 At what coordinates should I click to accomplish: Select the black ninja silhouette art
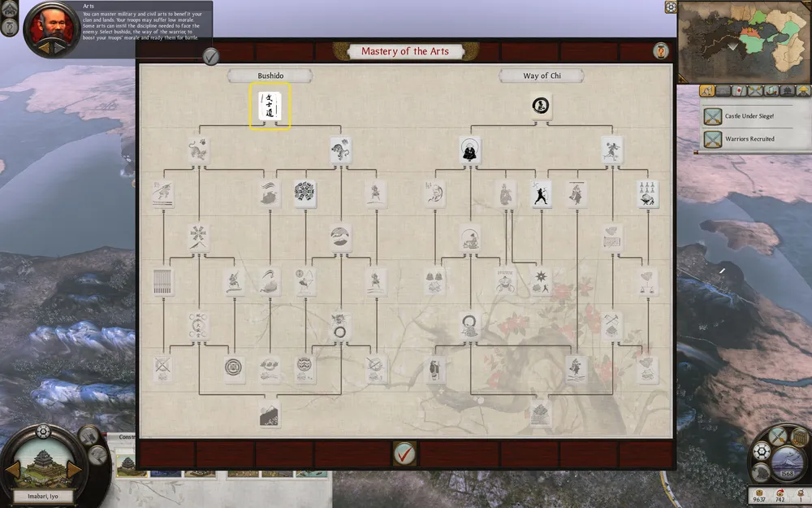click(541, 194)
